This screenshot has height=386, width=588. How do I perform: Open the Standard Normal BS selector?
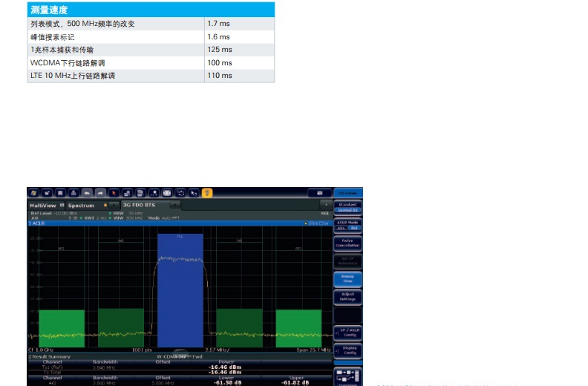[x=347, y=207]
